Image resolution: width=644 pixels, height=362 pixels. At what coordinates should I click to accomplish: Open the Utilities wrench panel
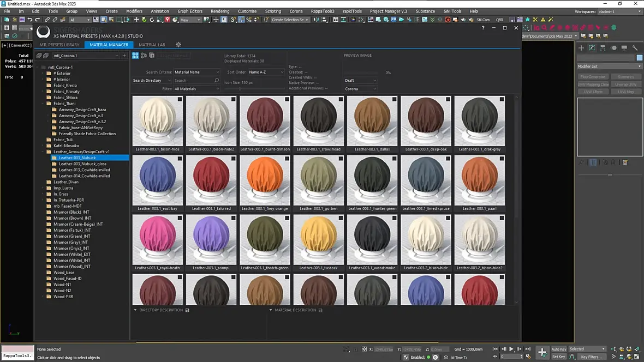pyautogui.click(x=635, y=48)
